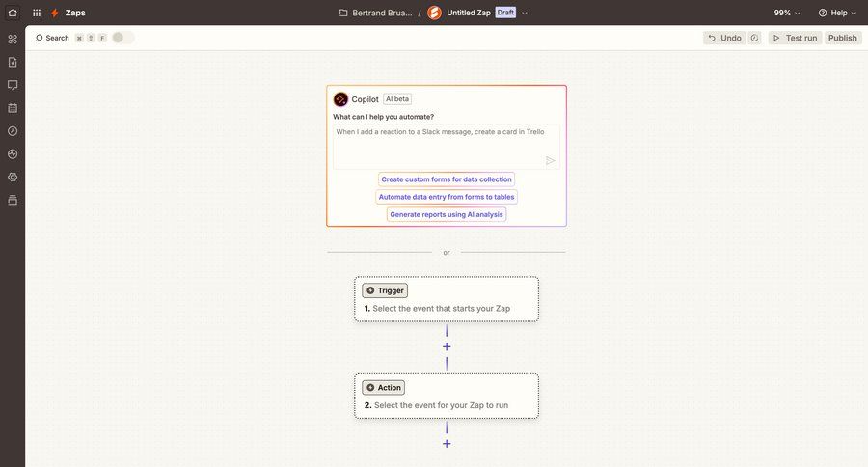Choose 'Create custom forms for data collection' suggestion
Image resolution: width=868 pixels, height=467 pixels.
point(447,179)
